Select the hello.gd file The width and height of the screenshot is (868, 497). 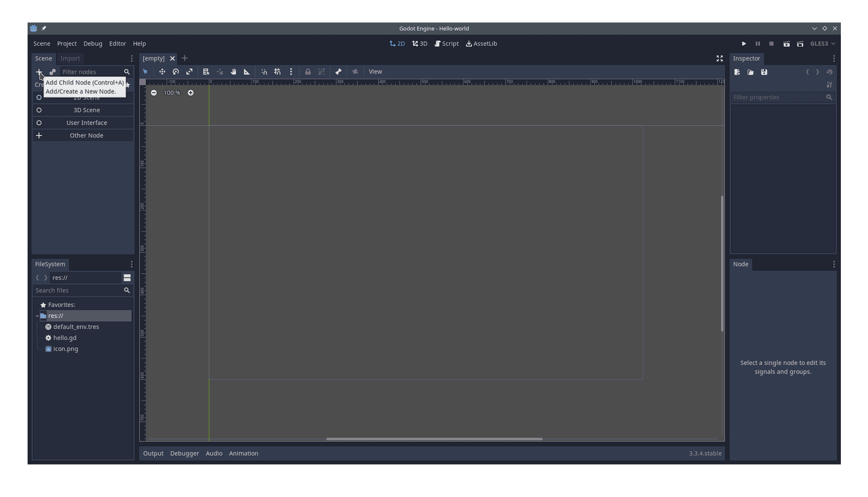[65, 338]
